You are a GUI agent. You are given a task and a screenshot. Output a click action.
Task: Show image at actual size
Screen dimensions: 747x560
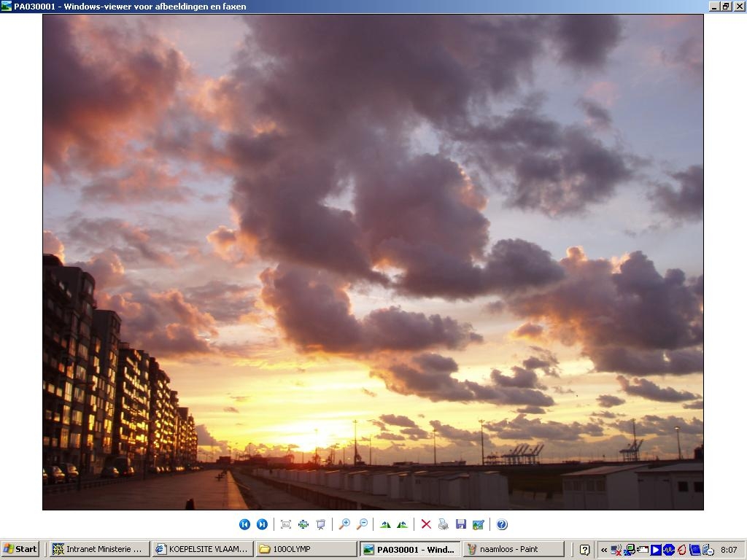tap(303, 524)
